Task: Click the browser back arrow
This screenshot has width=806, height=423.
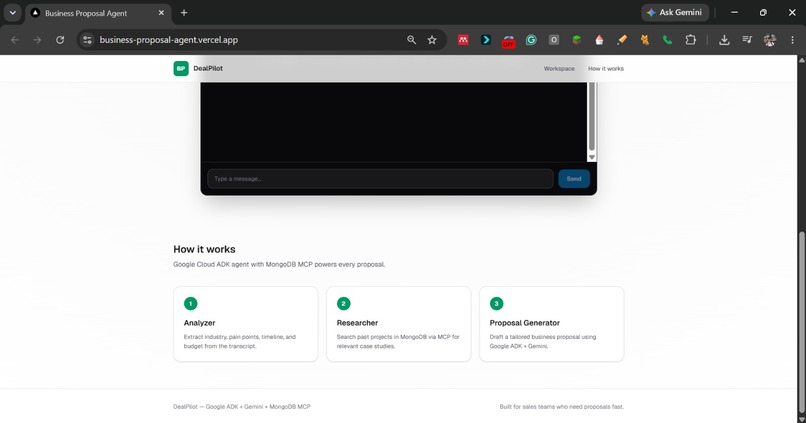Action: (x=14, y=40)
